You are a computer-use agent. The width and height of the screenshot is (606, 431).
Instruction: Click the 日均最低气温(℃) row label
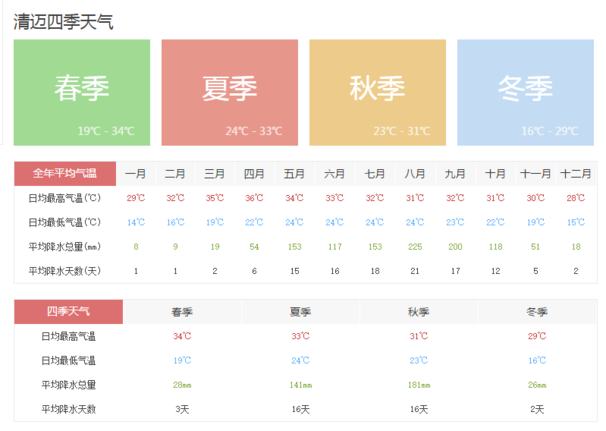click(x=65, y=223)
